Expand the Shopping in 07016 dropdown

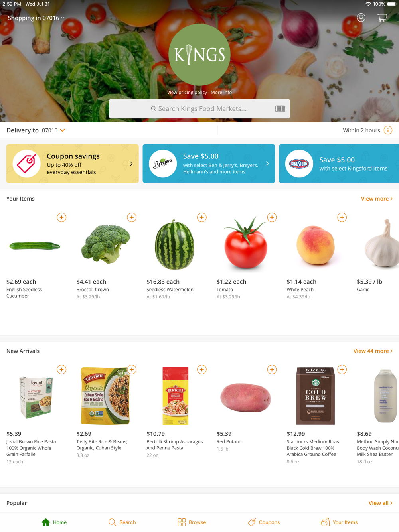(x=36, y=18)
